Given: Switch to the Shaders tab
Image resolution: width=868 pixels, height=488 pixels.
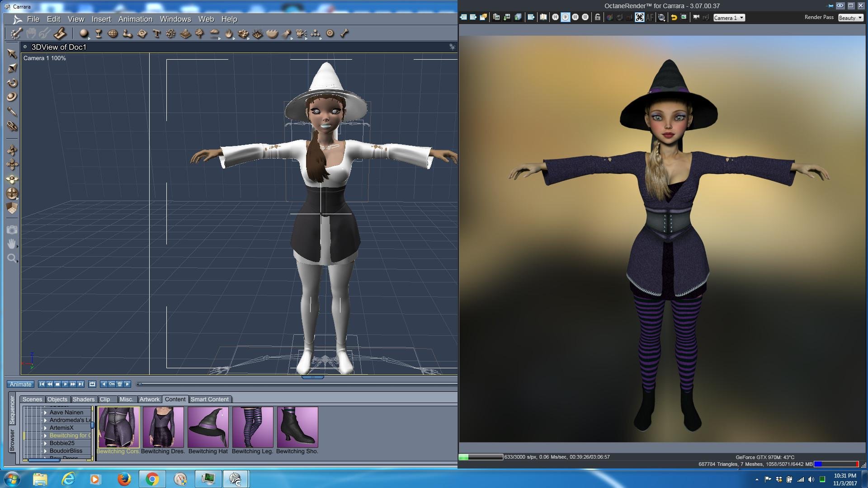Looking at the screenshot, I should (83, 399).
